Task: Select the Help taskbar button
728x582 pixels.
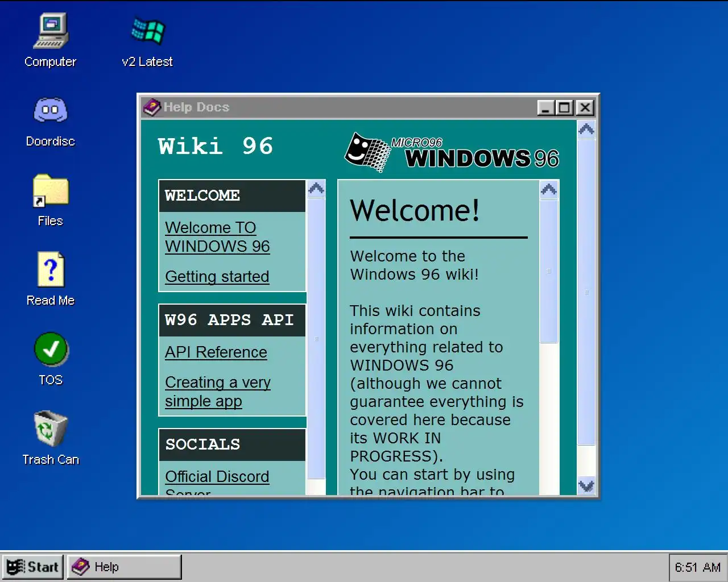Action: pyautogui.click(x=125, y=567)
